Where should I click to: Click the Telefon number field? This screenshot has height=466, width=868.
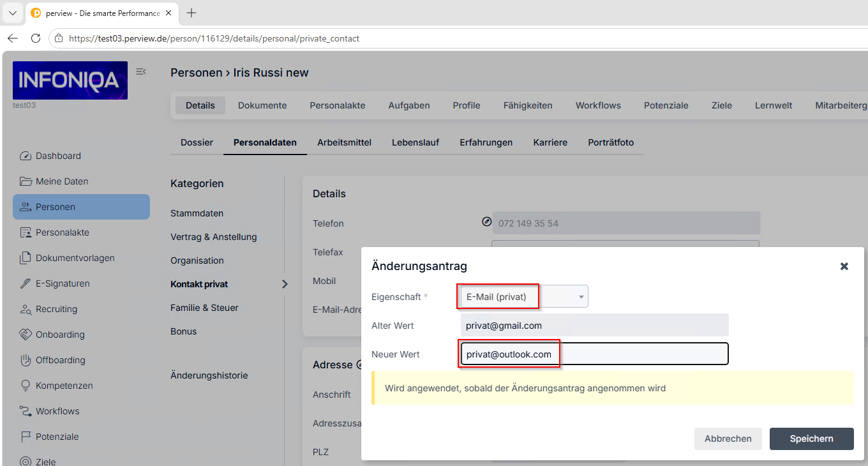(626, 223)
